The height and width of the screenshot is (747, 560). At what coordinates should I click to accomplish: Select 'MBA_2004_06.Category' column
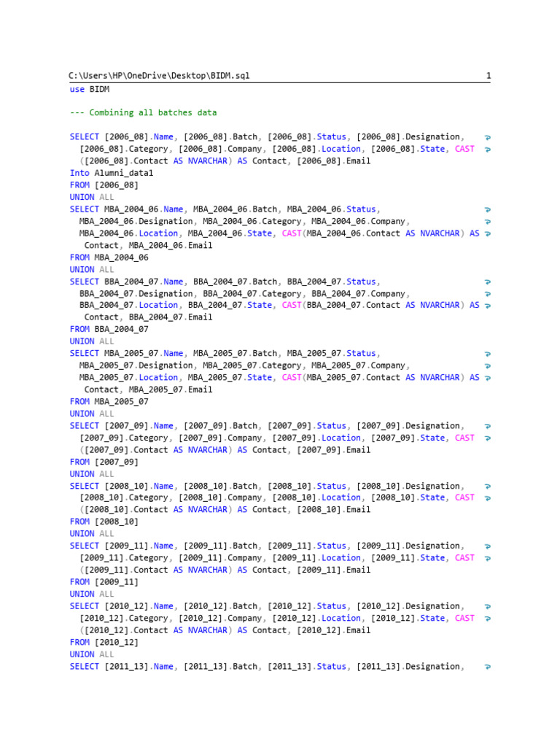[252, 221]
